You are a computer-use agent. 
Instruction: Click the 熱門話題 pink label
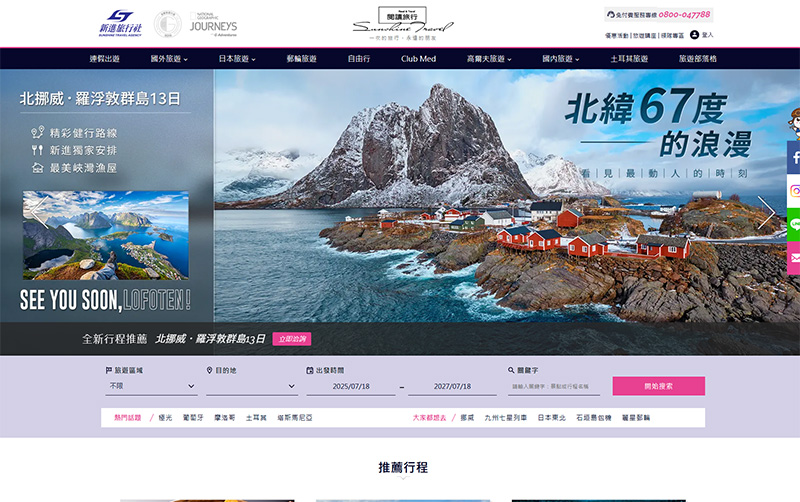click(x=128, y=417)
